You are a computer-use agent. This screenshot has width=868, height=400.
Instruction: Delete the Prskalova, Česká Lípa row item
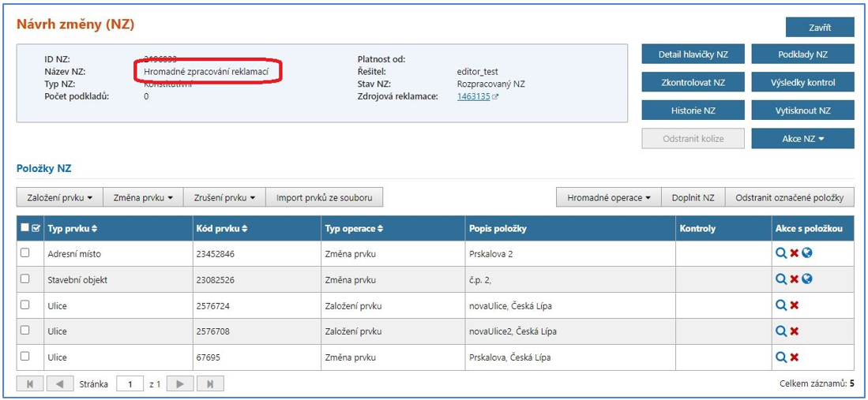794,357
